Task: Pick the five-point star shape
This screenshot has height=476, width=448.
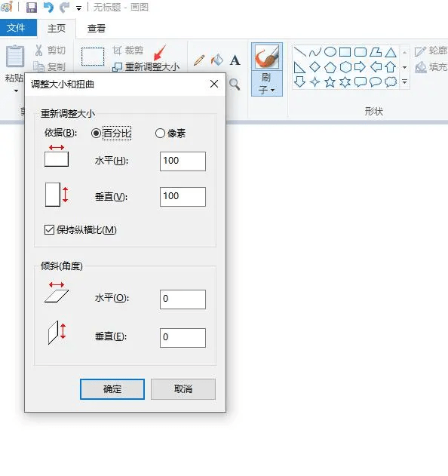Action: coord(330,82)
